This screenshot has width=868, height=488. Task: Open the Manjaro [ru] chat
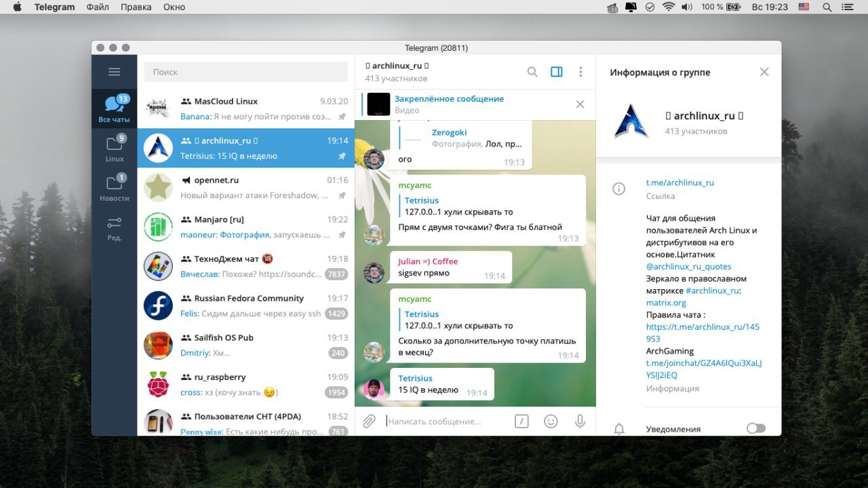point(246,227)
